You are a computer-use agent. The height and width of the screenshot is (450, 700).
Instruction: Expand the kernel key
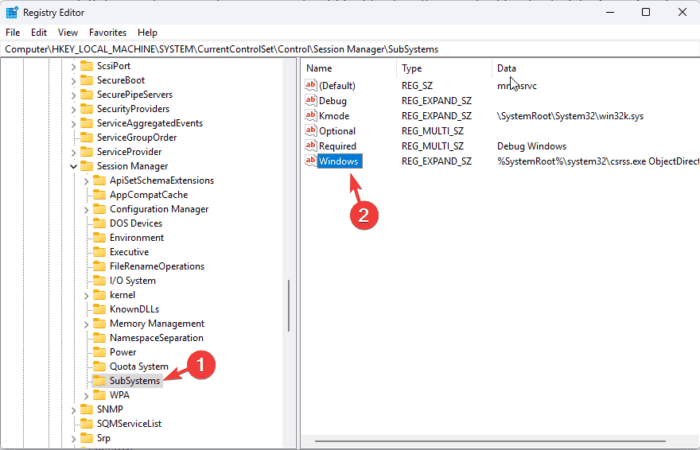click(87, 295)
